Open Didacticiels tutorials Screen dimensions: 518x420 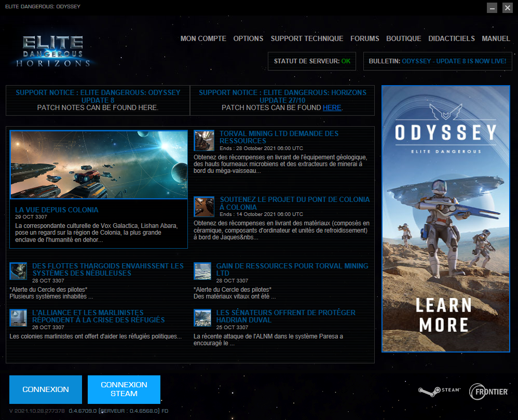(x=451, y=38)
